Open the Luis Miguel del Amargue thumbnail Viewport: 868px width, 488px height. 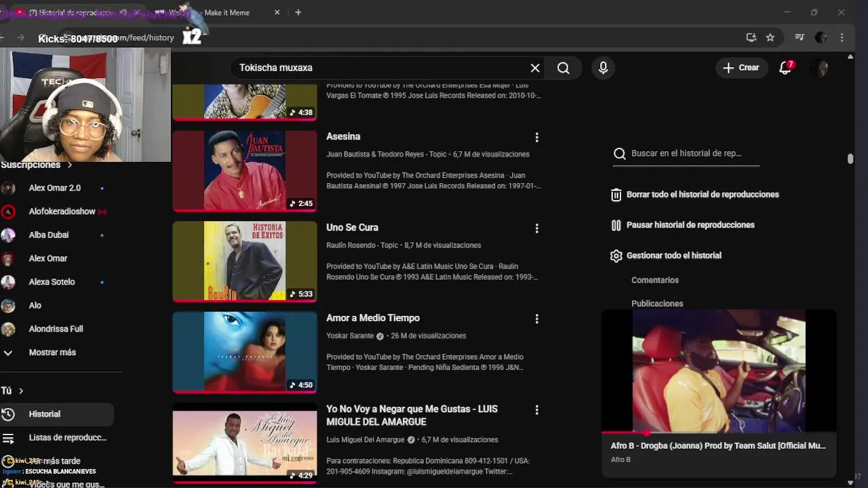245,443
